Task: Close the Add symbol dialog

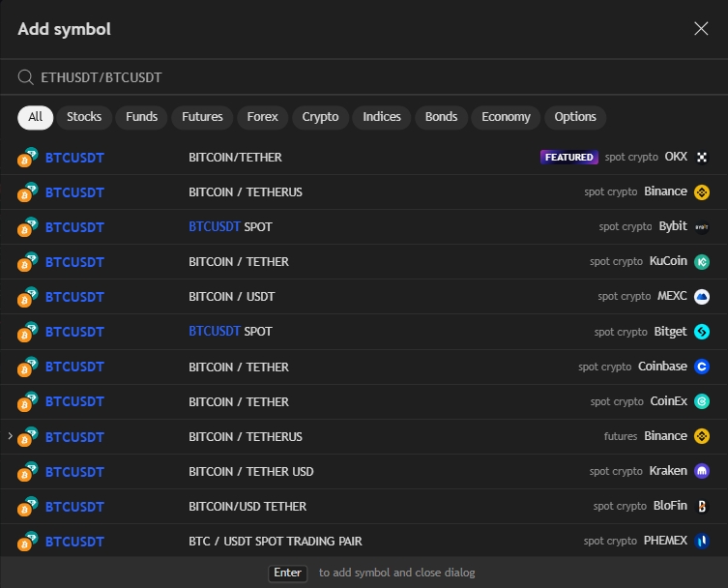Action: click(x=701, y=29)
